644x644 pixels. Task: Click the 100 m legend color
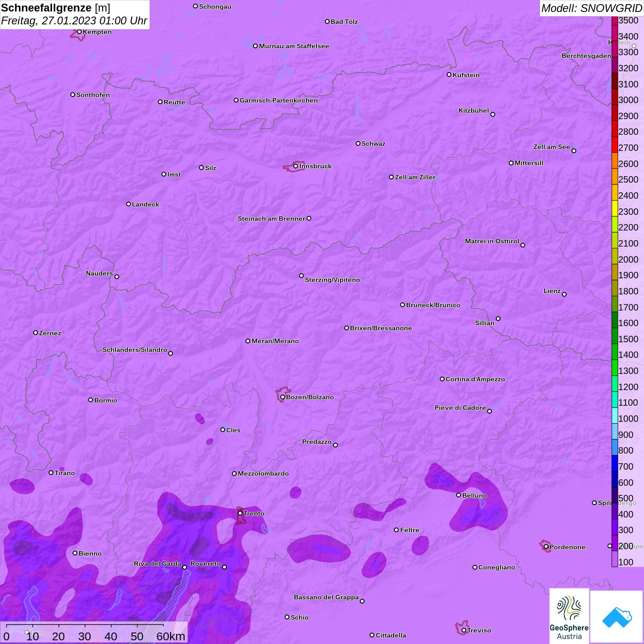pos(615,559)
